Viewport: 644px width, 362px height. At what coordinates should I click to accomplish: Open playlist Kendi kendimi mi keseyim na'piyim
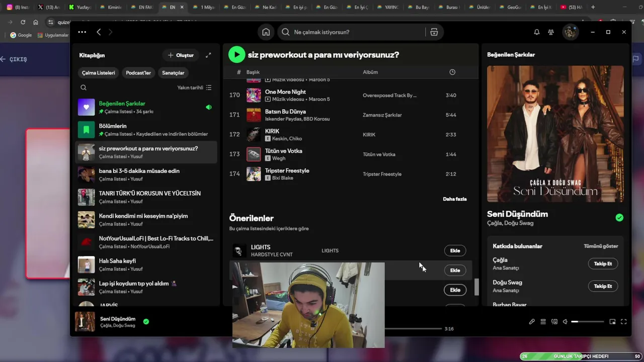pos(146,220)
